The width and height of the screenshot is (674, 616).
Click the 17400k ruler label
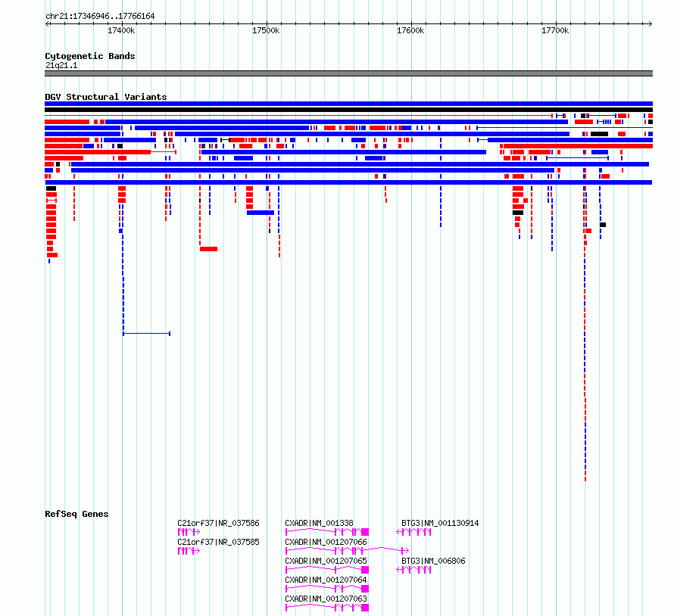[121, 30]
